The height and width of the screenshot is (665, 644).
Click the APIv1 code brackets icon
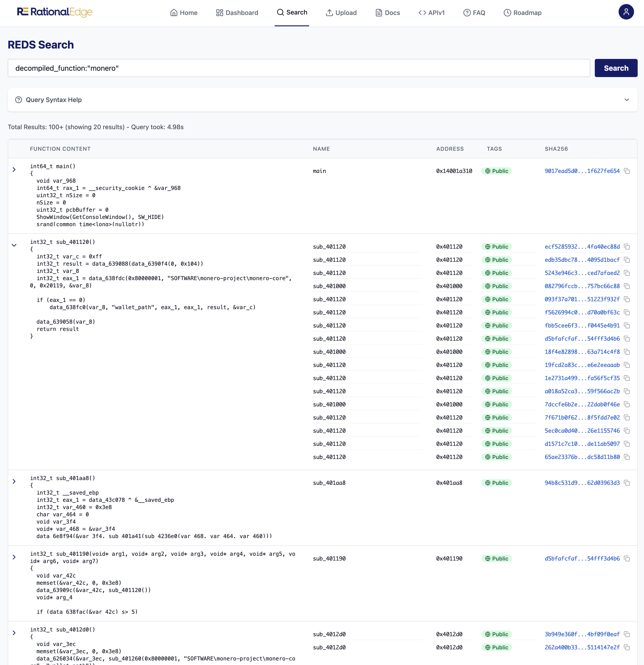[x=423, y=12]
